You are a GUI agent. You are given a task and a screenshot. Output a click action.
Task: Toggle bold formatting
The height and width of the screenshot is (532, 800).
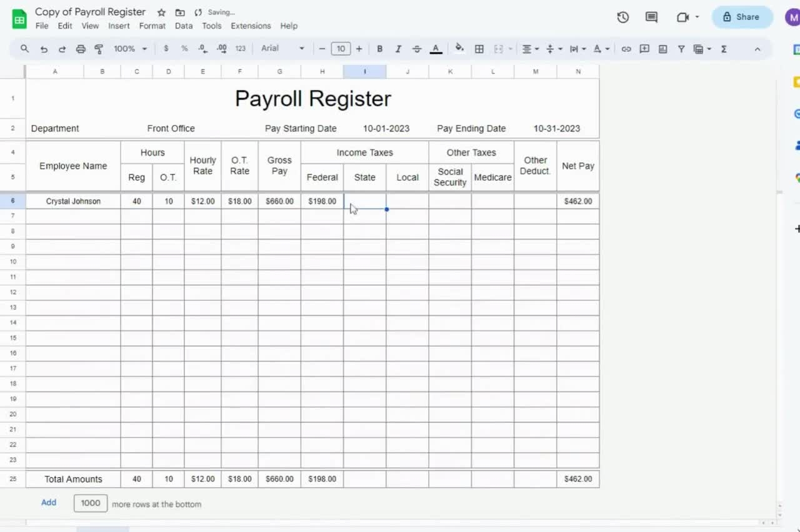pyautogui.click(x=379, y=48)
